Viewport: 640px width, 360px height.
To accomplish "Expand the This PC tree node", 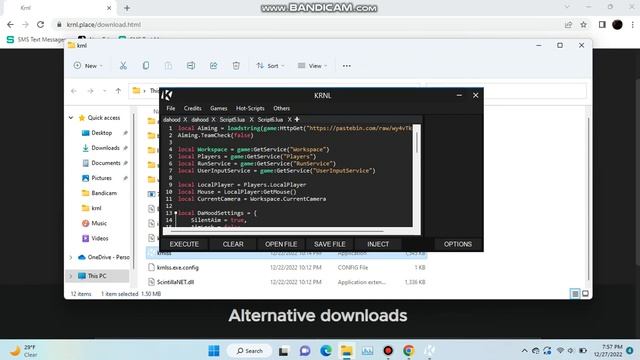I will 71,276.
